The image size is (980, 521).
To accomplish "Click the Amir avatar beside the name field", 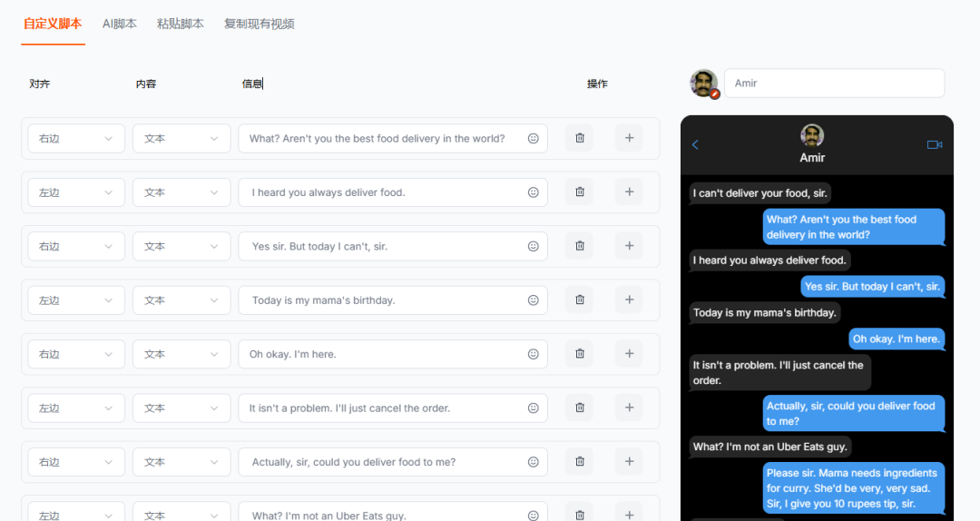I will [704, 84].
